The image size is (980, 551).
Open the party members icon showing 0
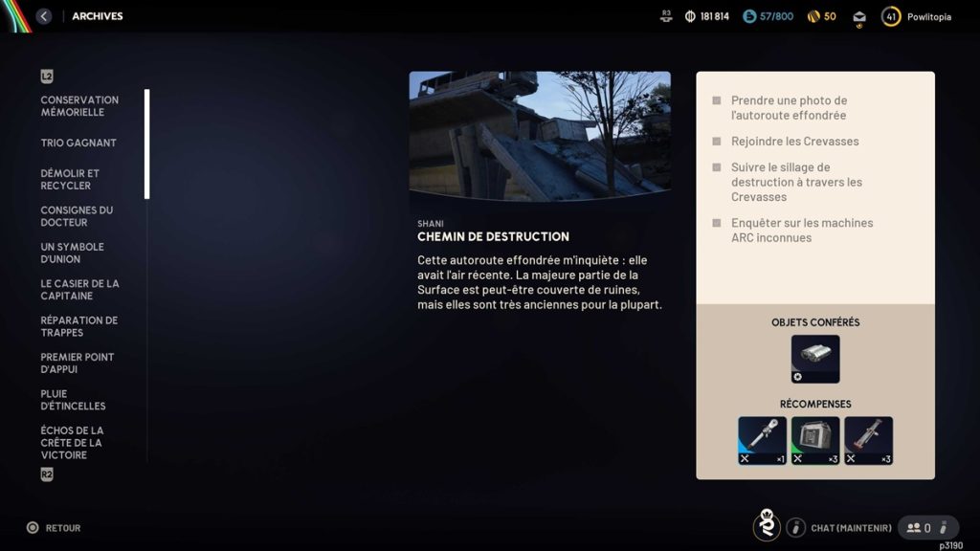919,527
